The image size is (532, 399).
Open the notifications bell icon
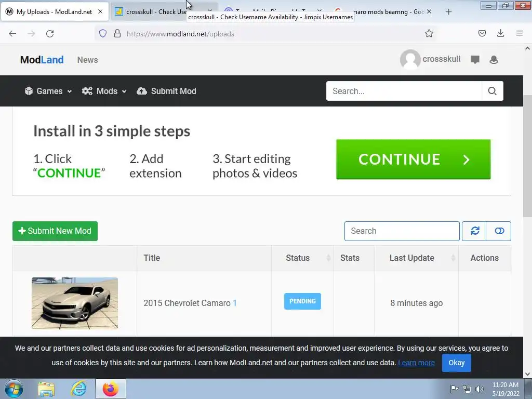tap(494, 60)
